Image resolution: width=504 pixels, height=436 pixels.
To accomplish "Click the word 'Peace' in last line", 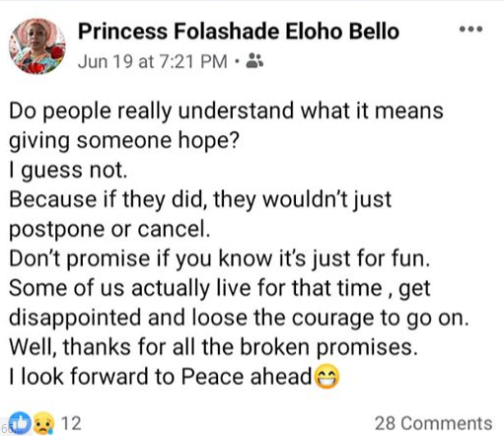I will tap(212, 377).
